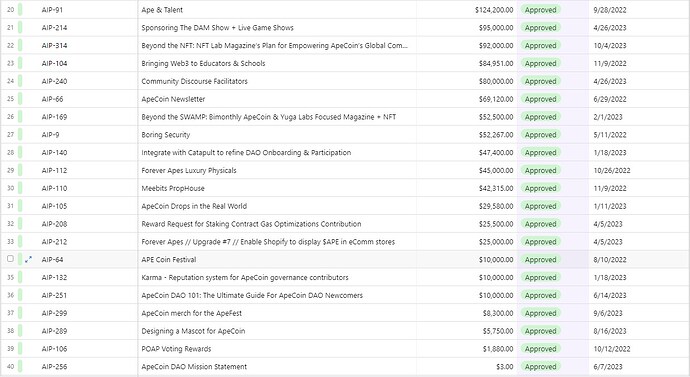Select the AIP-91 cell
The height and width of the screenshot is (377, 690).
[x=52, y=10]
